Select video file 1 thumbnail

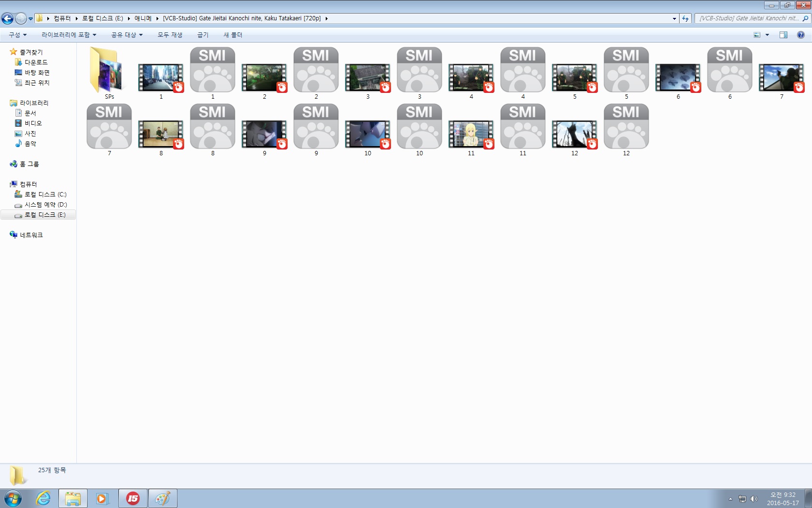[x=161, y=78]
